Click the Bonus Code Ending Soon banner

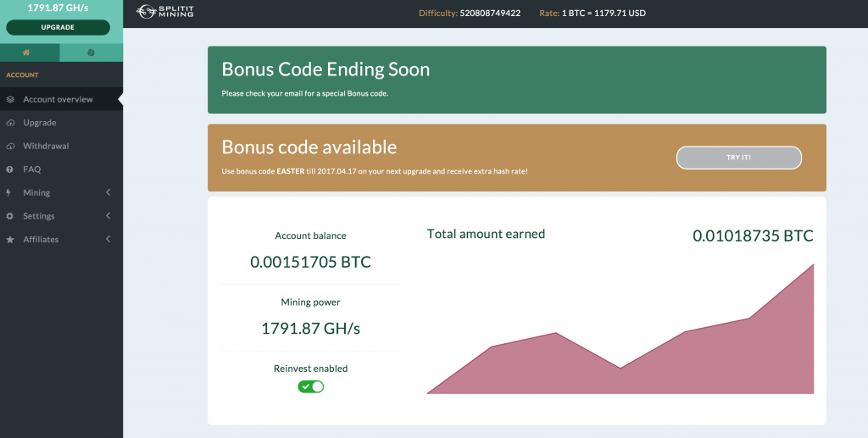click(516, 80)
